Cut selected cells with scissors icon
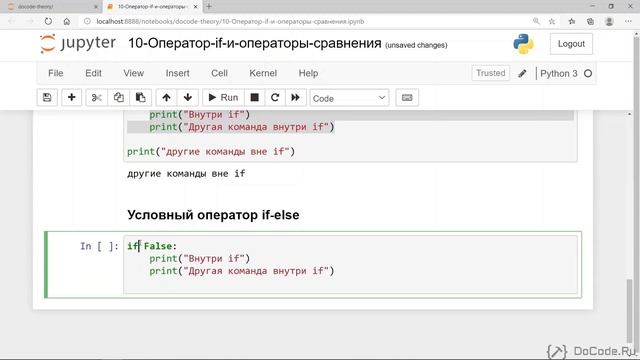This screenshot has height=360, width=640. (x=96, y=98)
